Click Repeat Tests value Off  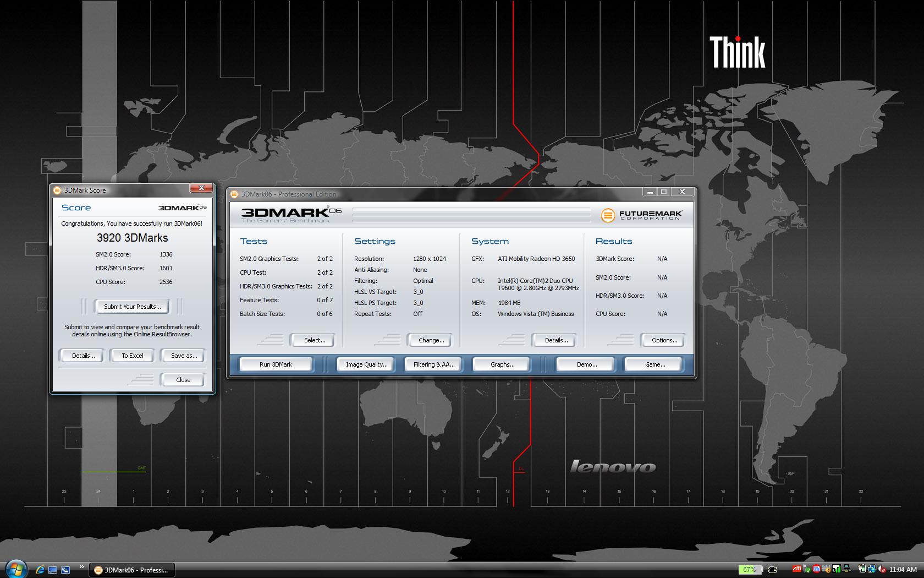418,314
